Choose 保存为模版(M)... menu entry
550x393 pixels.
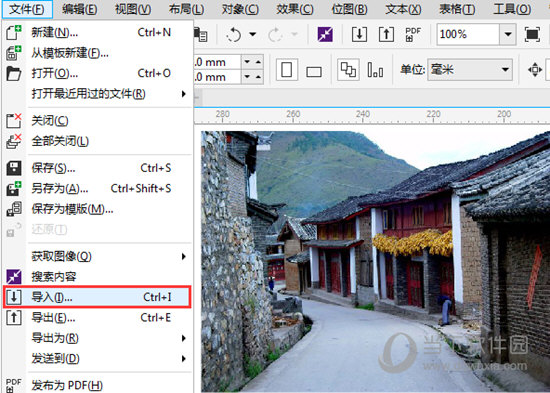pos(98,209)
